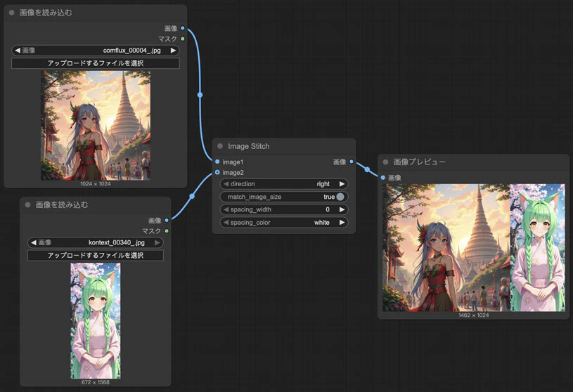Toggle match_image_size switch
This screenshot has width=573, height=392.
coord(340,197)
